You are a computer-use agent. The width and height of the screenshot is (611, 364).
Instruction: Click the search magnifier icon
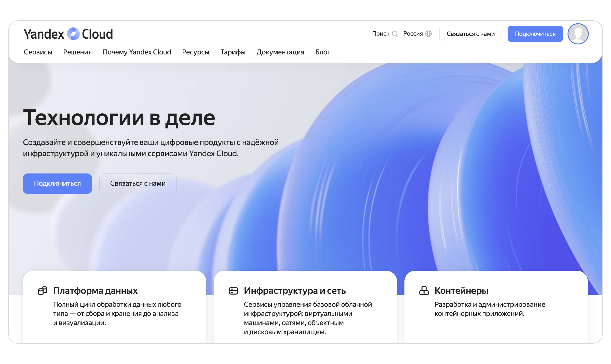coord(395,34)
